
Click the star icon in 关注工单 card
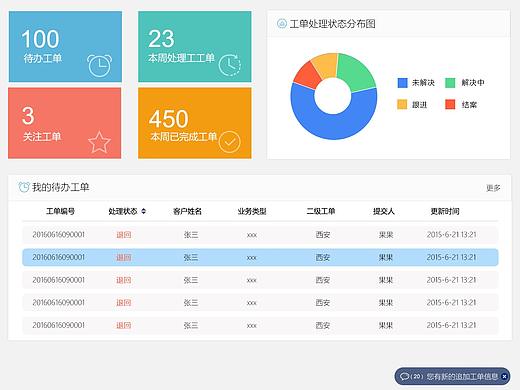click(x=99, y=142)
